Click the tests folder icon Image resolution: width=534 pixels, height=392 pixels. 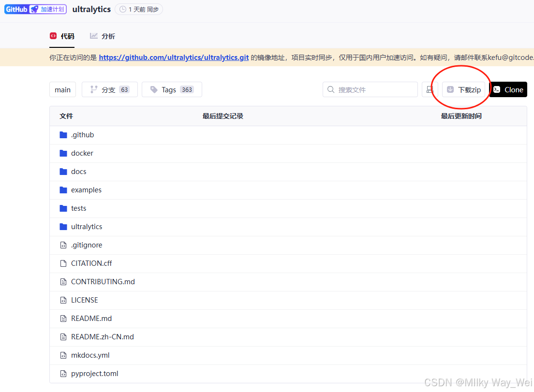coord(63,208)
